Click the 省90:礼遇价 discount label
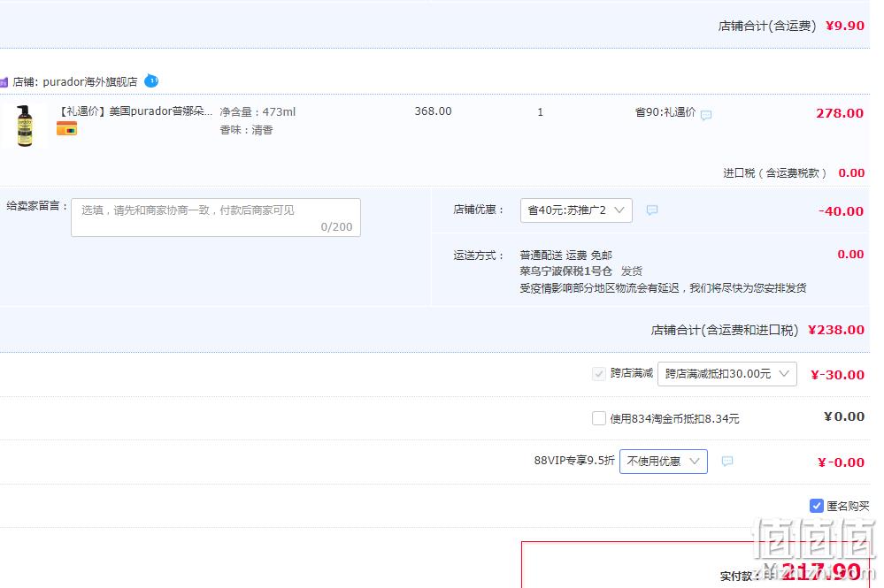This screenshot has width=884, height=588. (665, 112)
